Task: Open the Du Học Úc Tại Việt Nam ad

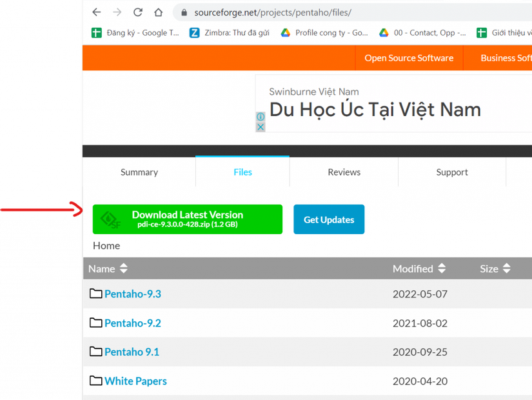Action: 375,110
